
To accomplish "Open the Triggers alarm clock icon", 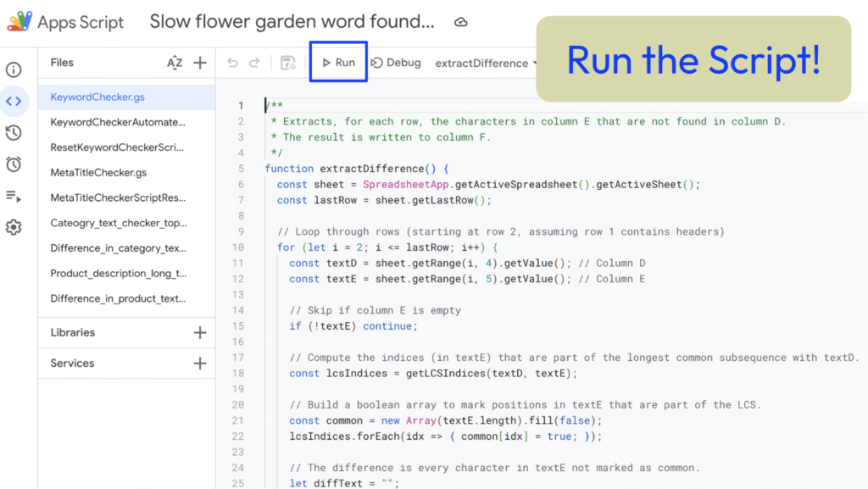I will pyautogui.click(x=14, y=164).
